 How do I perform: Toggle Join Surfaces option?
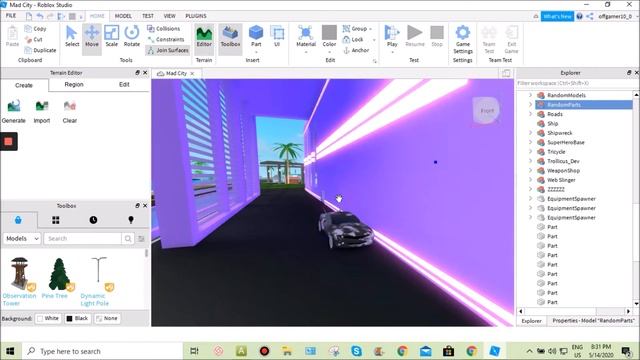coord(168,50)
